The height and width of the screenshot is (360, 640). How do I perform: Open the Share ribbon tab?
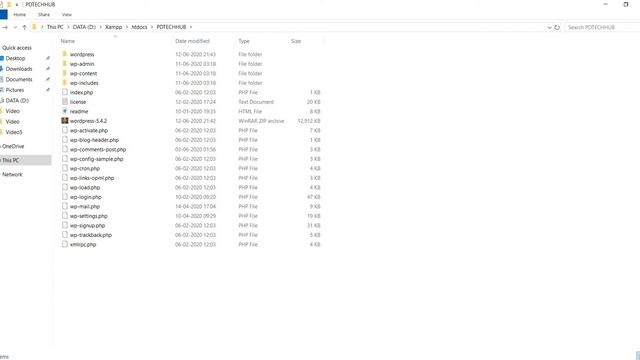click(x=44, y=15)
